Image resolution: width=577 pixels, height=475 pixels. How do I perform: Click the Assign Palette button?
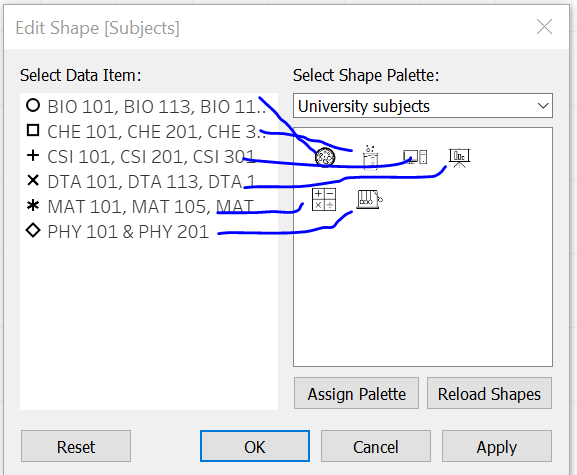(356, 393)
